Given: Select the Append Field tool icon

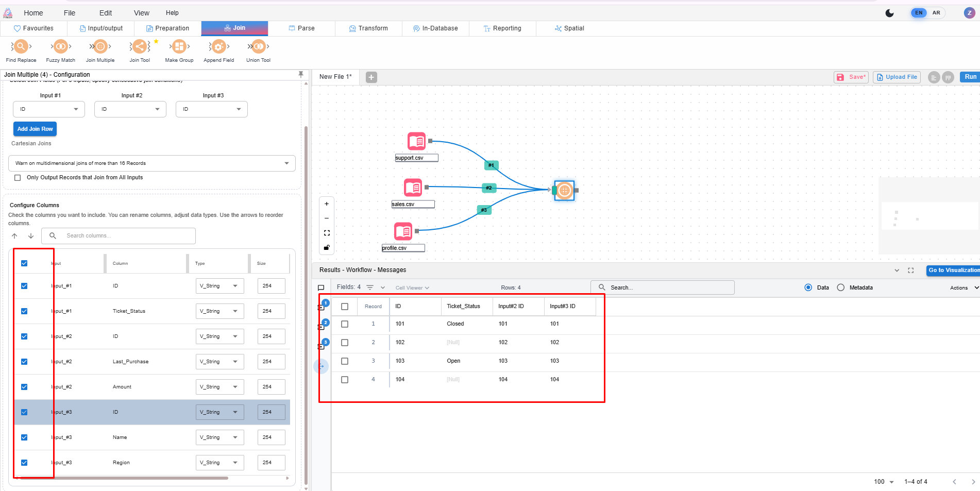Looking at the screenshot, I should point(218,47).
